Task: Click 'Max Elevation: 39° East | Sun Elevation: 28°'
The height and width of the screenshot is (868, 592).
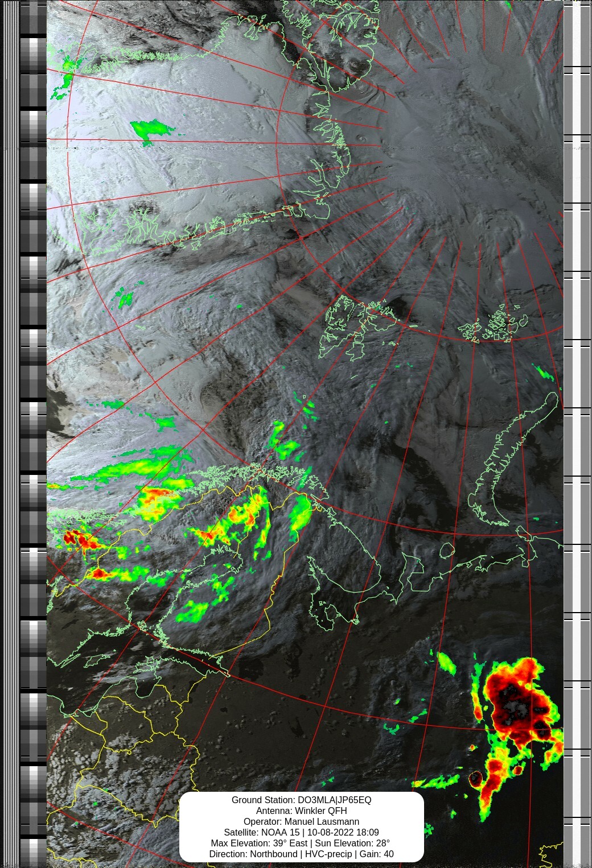Action: pos(301,843)
